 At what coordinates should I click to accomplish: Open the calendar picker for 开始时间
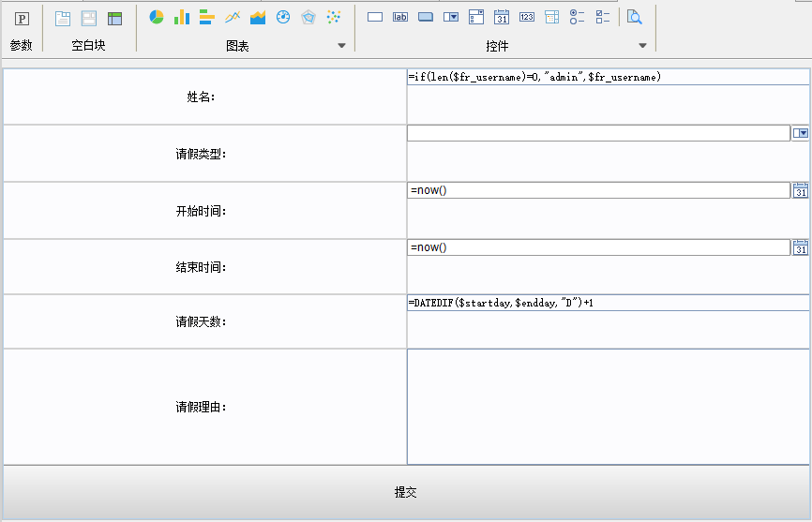click(800, 191)
